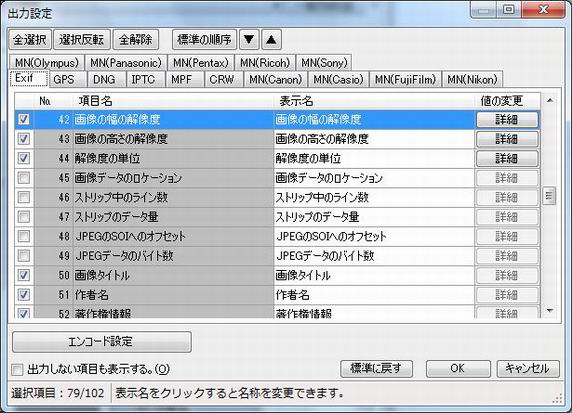Click the maximize window icon
The height and width of the screenshot is (413, 572).
click(509, 9)
